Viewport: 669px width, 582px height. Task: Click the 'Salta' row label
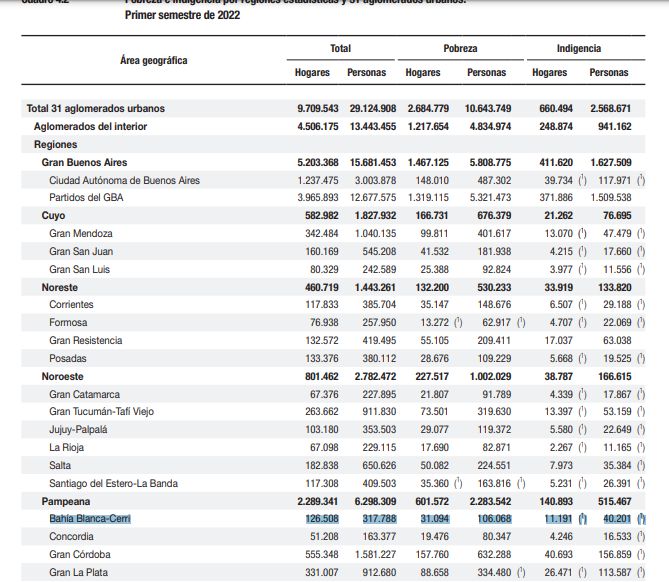(60, 465)
